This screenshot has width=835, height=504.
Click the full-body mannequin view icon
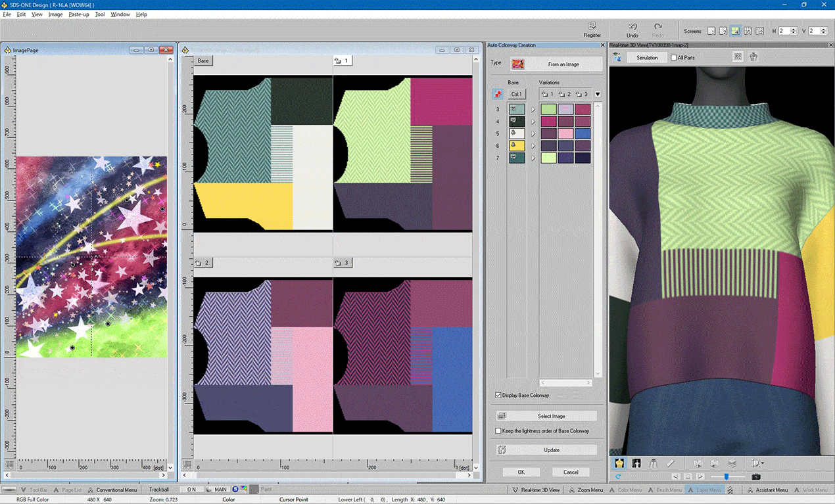coord(636,463)
